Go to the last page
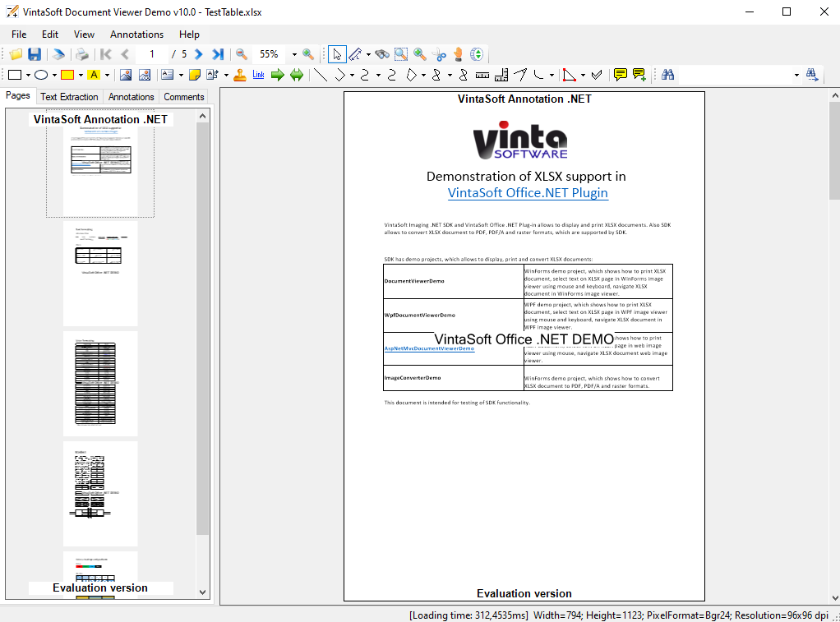Screen dimensions: 840x622 [x=218, y=54]
